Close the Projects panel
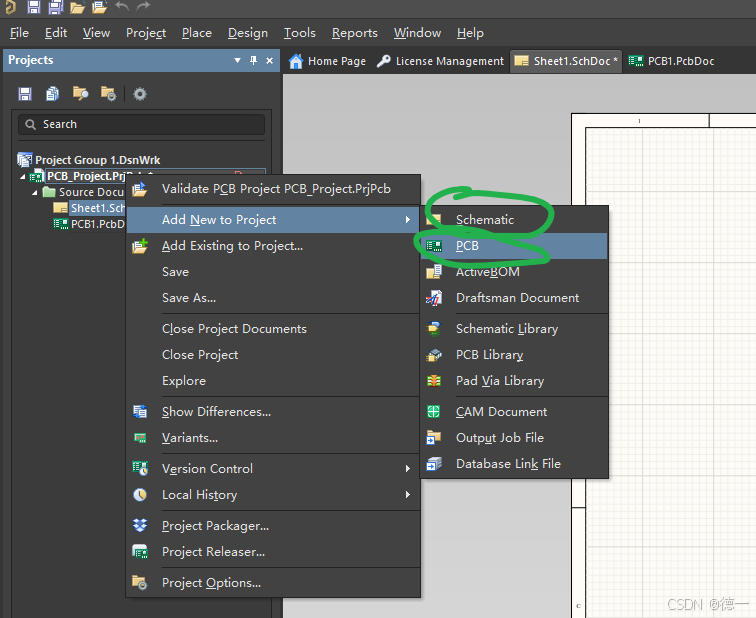 pyautogui.click(x=270, y=60)
